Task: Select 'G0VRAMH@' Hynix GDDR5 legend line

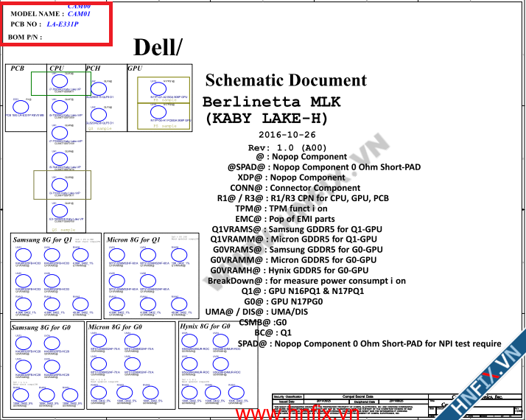Action: [290, 270]
